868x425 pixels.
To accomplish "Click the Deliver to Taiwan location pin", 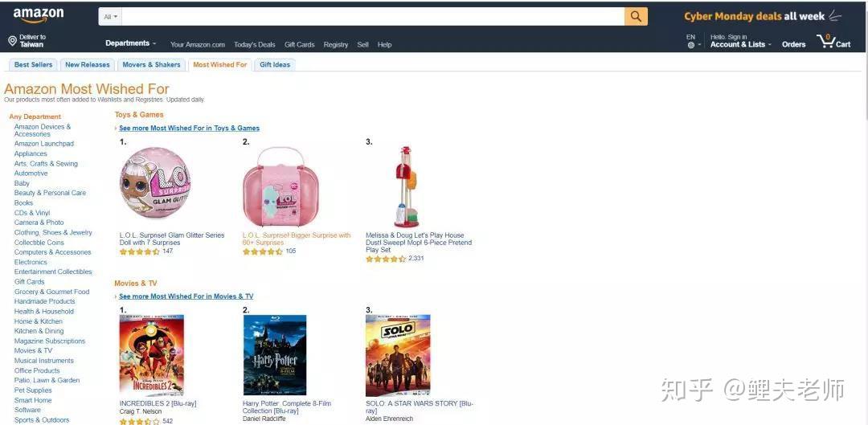I will [x=12, y=41].
